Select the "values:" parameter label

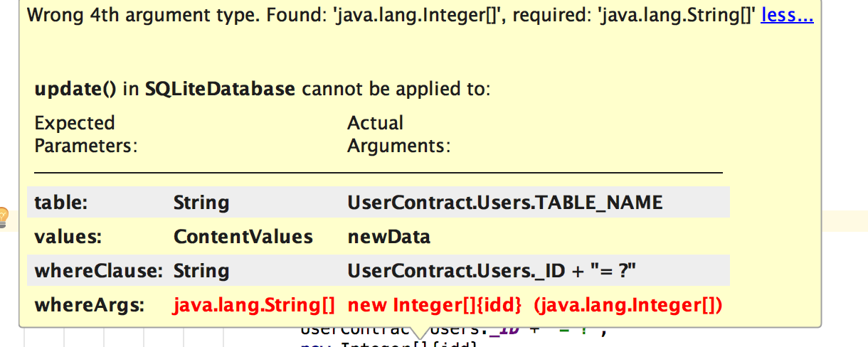(65, 237)
